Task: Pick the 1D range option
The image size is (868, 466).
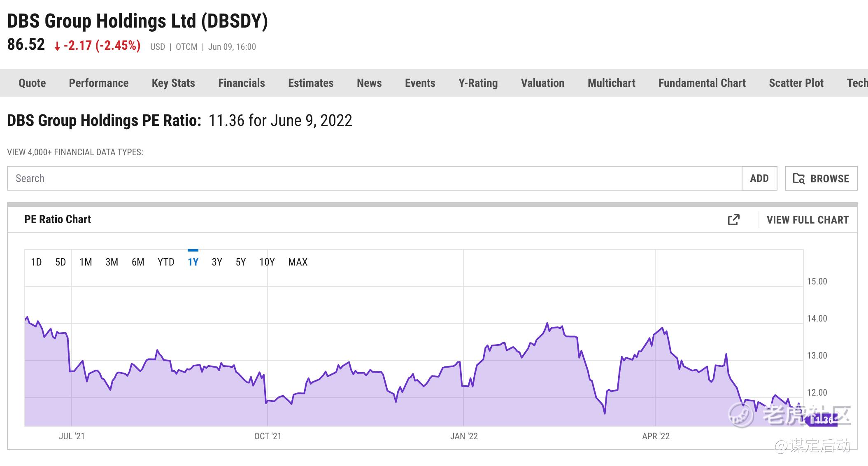Action: (36, 262)
